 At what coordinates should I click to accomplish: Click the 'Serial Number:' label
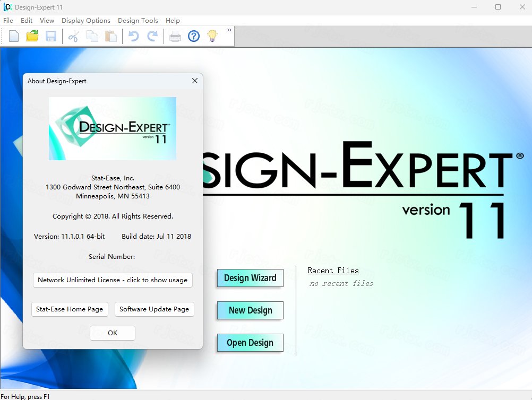pyautogui.click(x=112, y=257)
